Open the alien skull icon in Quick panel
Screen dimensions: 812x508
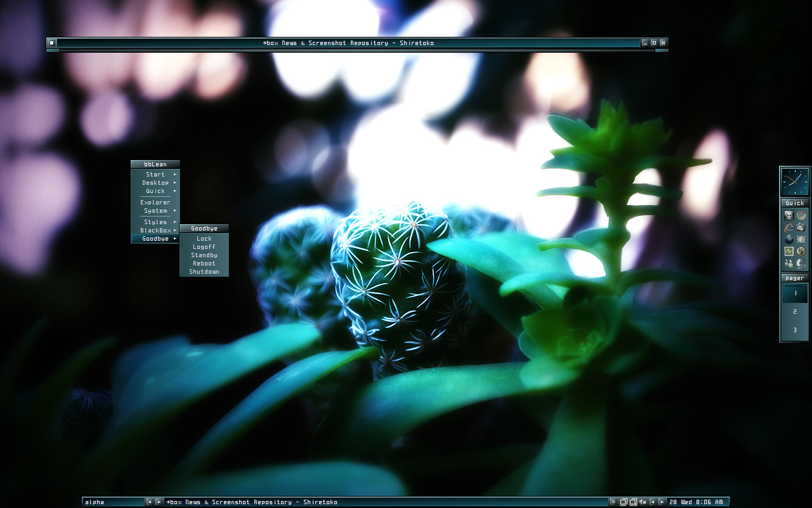(x=789, y=215)
